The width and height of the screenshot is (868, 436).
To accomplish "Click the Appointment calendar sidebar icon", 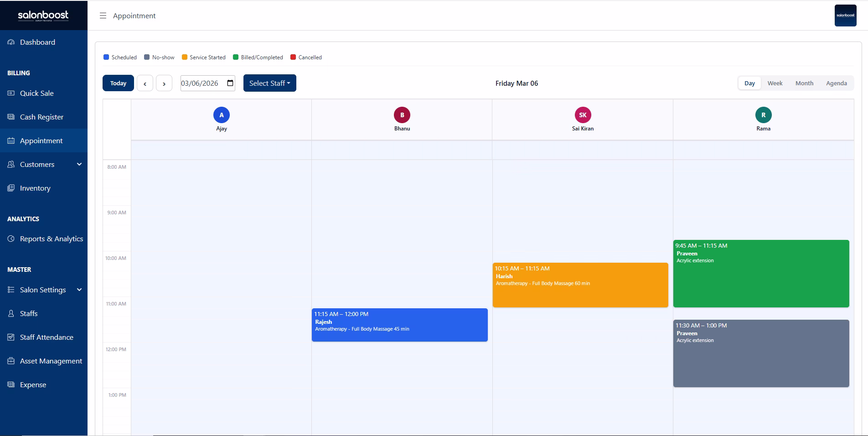I will [x=11, y=140].
